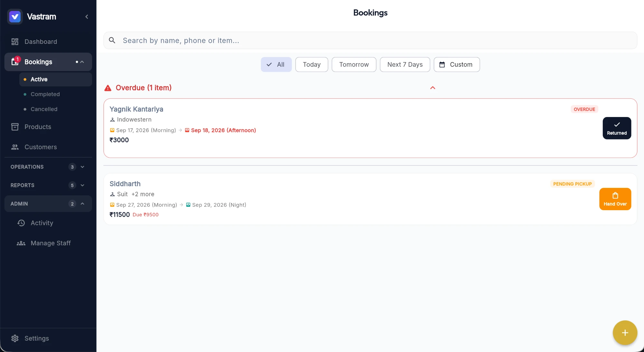This screenshot has width=644, height=352.
Task: Open Settings at sidebar bottom
Action: (48, 338)
